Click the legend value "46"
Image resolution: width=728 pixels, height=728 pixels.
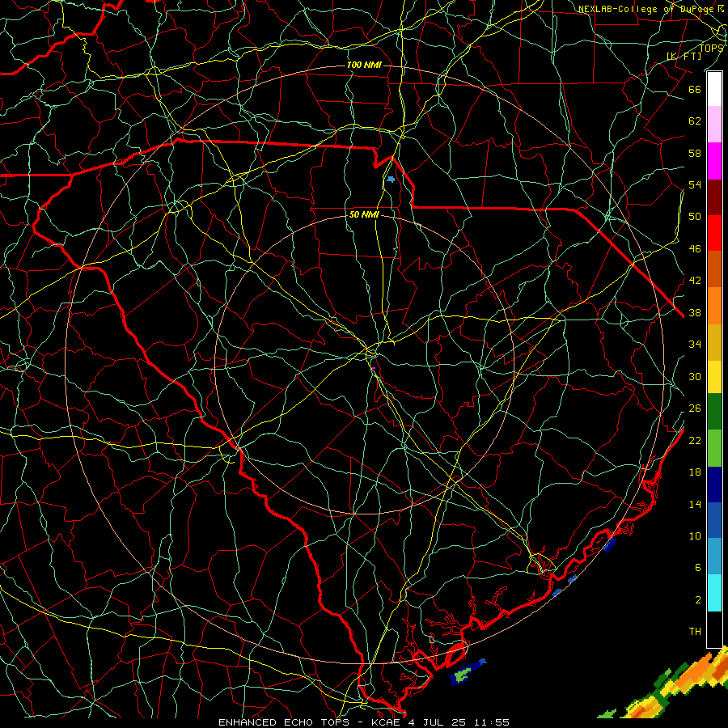click(695, 249)
